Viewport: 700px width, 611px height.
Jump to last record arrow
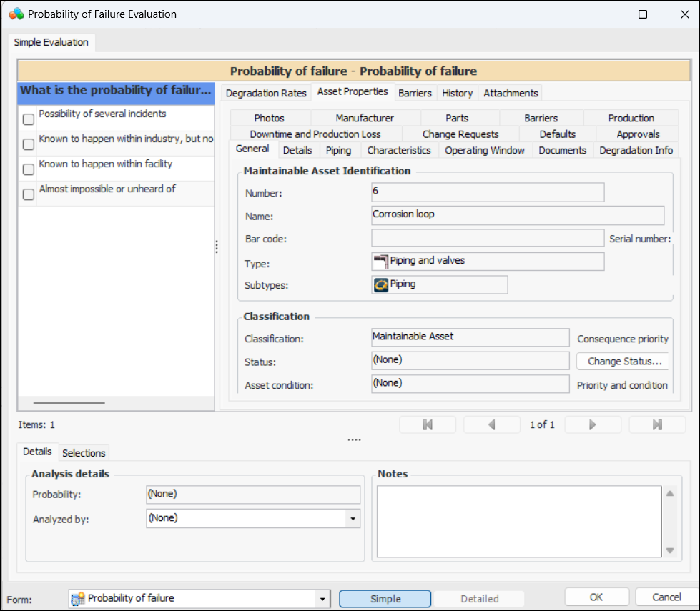pos(657,424)
